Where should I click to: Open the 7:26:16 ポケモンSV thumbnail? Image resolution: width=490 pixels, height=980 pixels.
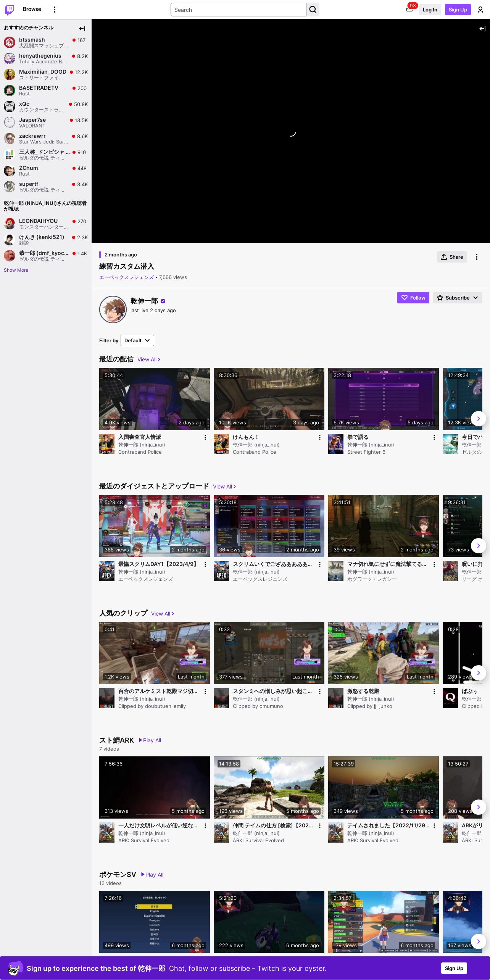[155, 922]
